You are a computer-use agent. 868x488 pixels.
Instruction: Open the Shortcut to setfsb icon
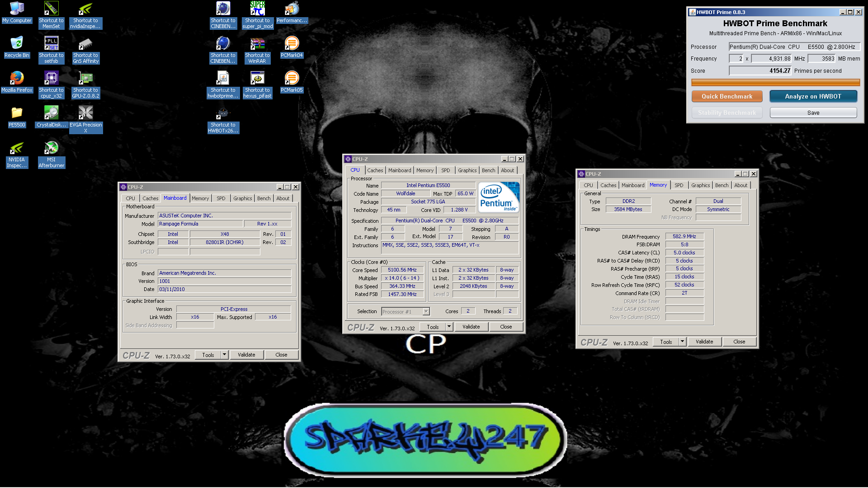[x=51, y=50]
